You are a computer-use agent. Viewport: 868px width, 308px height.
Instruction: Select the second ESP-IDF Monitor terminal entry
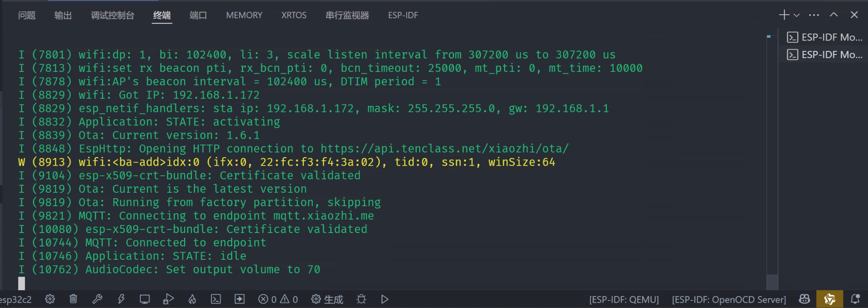point(825,54)
